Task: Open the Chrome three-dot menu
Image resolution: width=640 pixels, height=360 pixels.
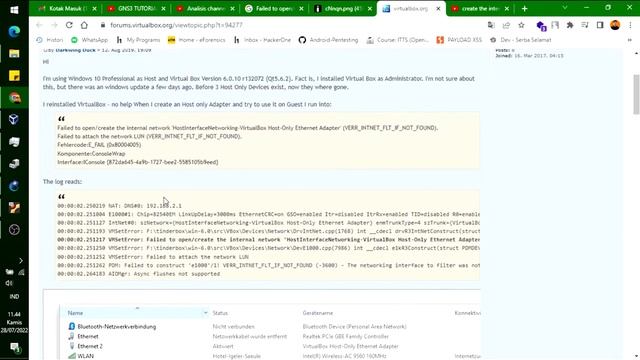Action: coord(630,25)
